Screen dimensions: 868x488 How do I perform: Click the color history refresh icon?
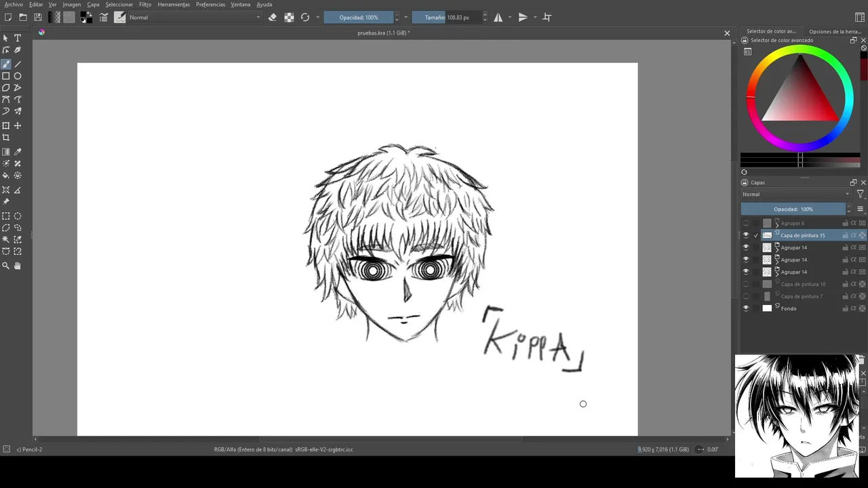[744, 172]
